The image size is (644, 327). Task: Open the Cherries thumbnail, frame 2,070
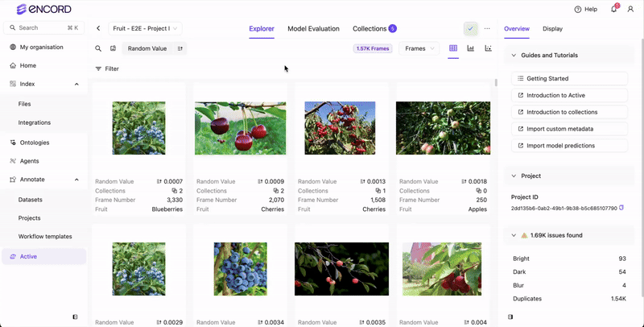(240, 128)
